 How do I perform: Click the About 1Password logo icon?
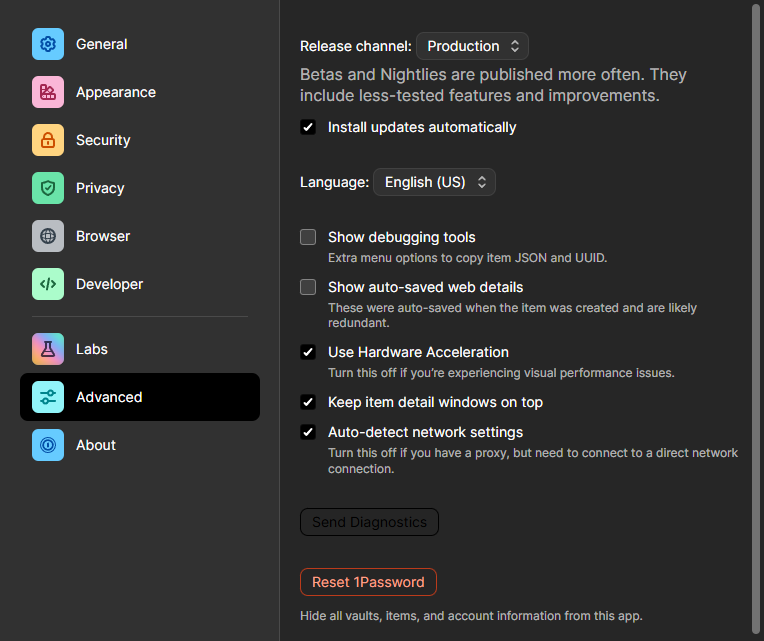[48, 445]
